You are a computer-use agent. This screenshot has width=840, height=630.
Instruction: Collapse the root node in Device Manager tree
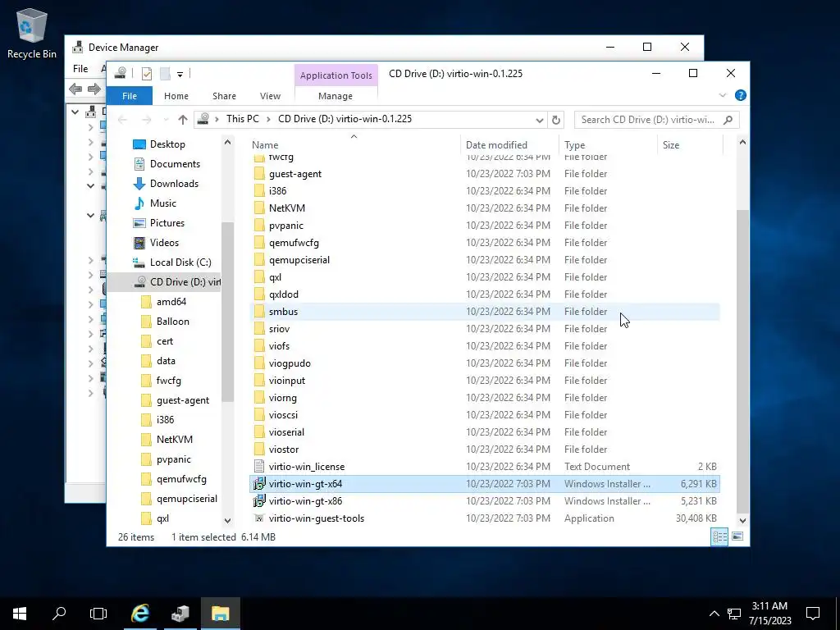(x=75, y=112)
